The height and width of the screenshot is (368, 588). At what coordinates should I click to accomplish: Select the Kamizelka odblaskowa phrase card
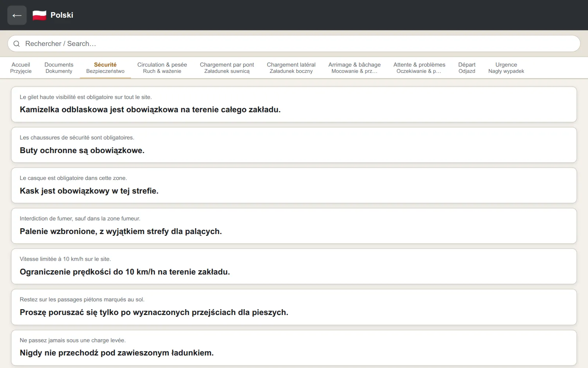click(x=294, y=105)
